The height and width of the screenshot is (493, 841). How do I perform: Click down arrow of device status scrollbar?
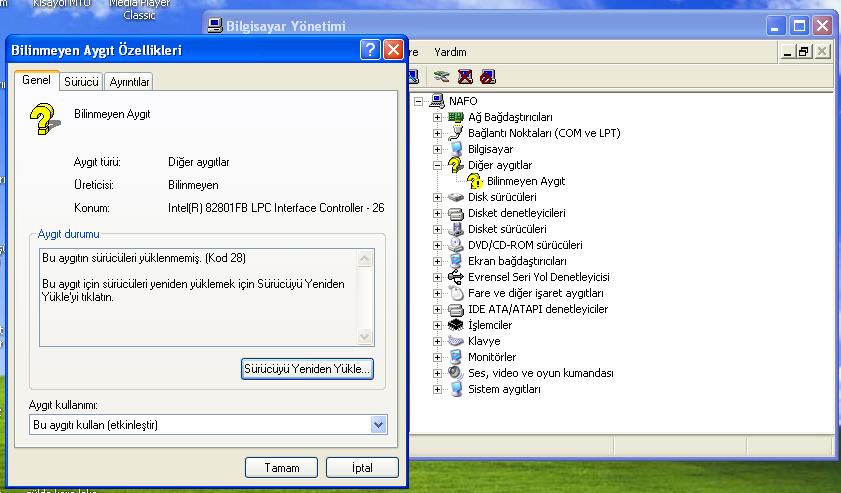coord(365,338)
